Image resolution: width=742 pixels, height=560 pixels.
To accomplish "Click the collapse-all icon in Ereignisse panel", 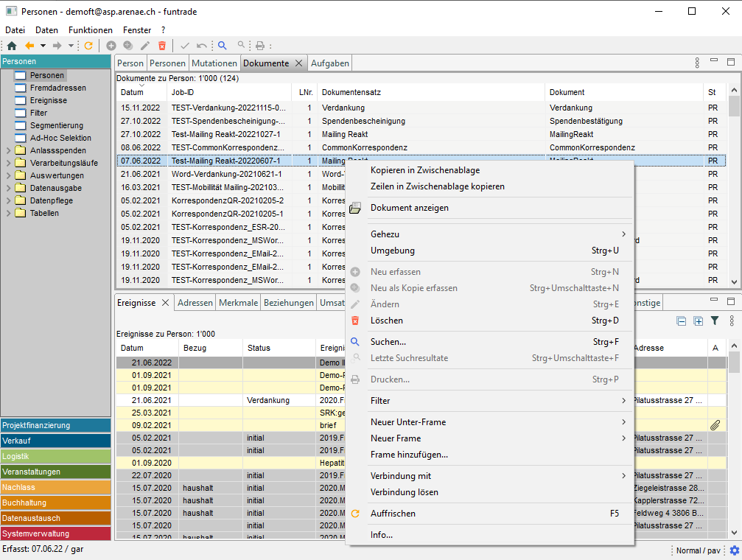I will (x=682, y=321).
